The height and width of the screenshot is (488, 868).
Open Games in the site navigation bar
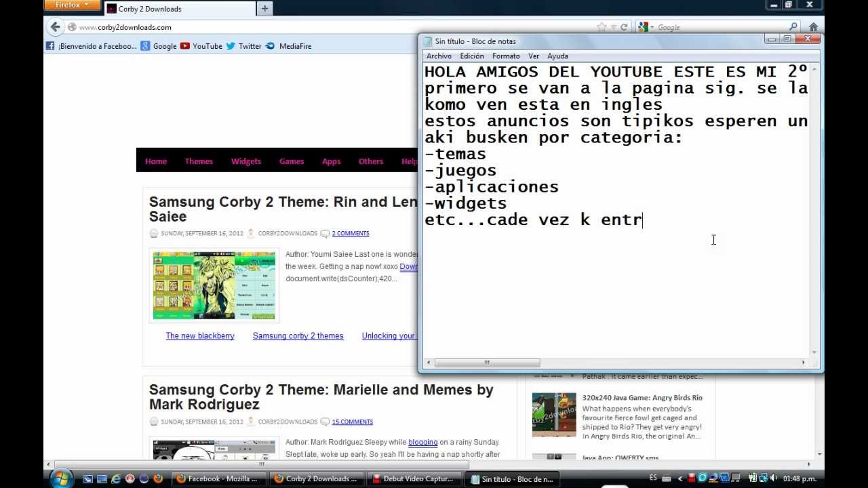292,161
